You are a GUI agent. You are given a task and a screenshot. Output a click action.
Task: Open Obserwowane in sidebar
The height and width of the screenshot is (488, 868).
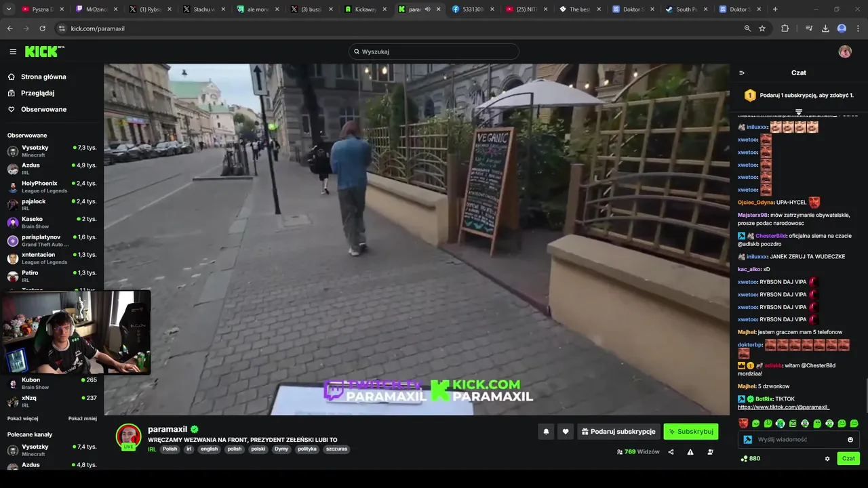click(43, 109)
